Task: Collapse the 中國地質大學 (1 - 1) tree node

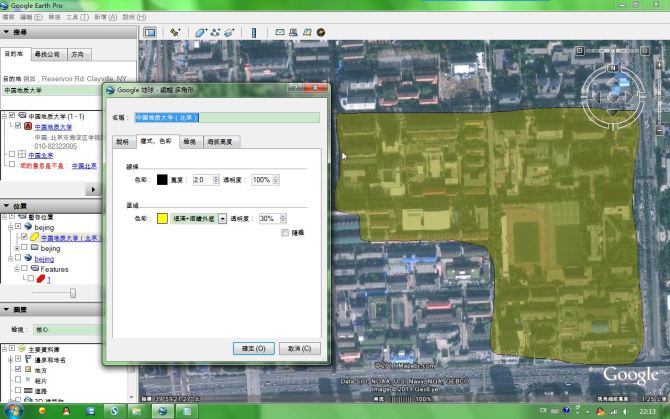Action: [x=4, y=116]
